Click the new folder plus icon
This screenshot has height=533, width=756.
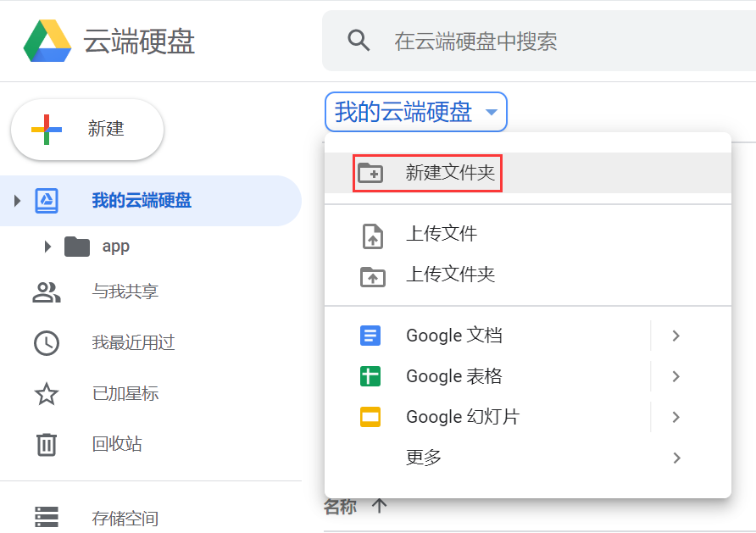pos(370,173)
